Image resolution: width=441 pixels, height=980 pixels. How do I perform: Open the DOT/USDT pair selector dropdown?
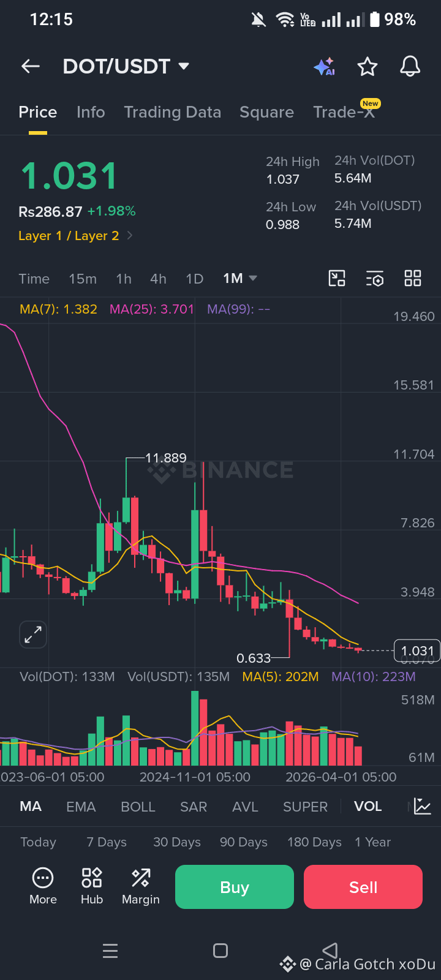(x=126, y=66)
